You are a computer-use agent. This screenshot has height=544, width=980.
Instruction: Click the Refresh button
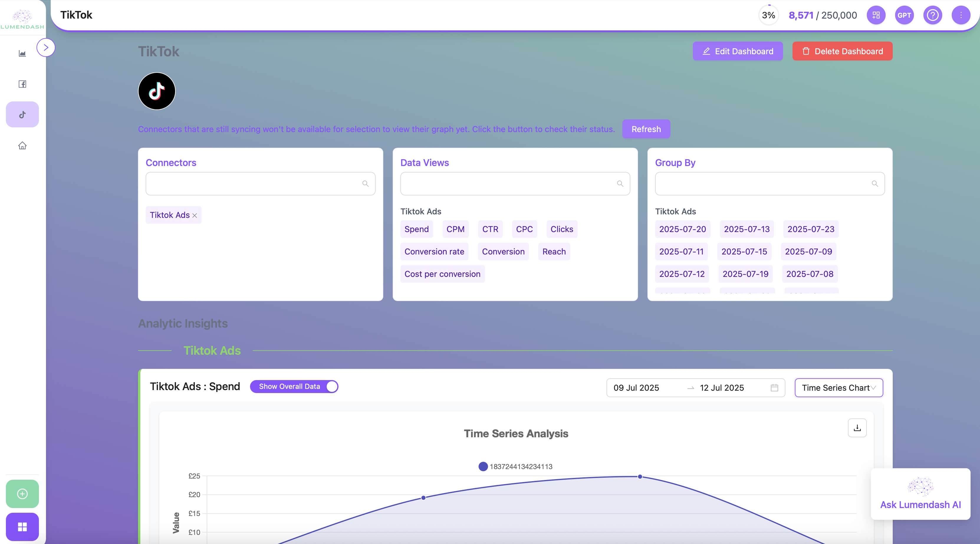click(x=646, y=129)
